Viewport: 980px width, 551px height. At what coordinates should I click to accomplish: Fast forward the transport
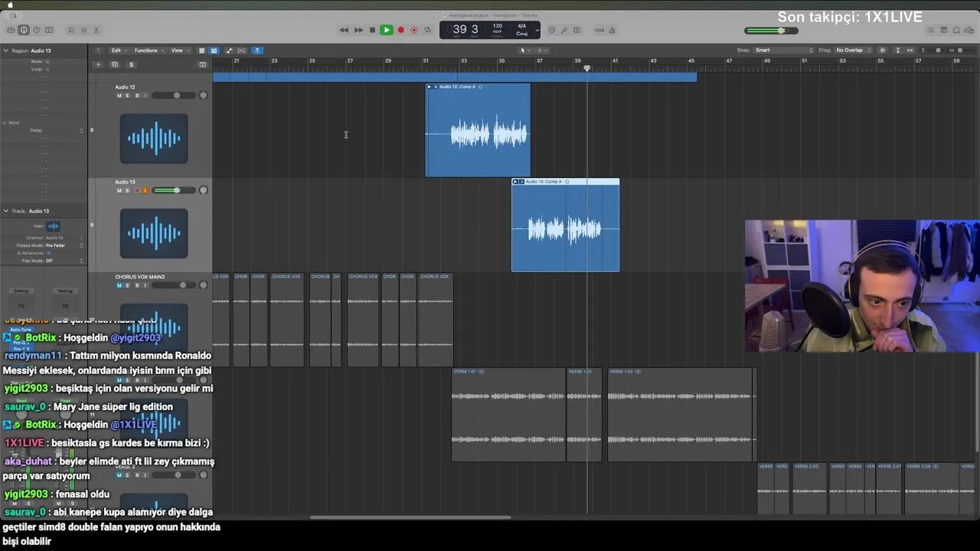pos(358,30)
